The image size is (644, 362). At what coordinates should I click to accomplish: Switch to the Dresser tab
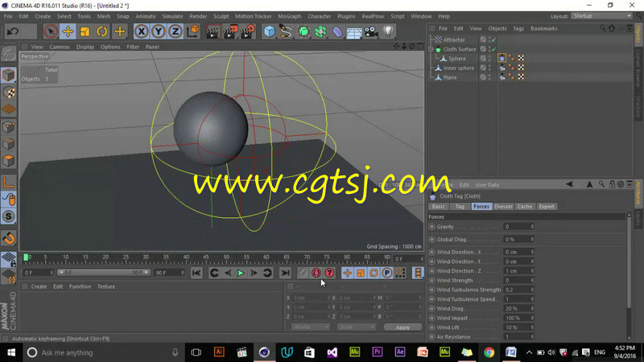pyautogui.click(x=503, y=207)
